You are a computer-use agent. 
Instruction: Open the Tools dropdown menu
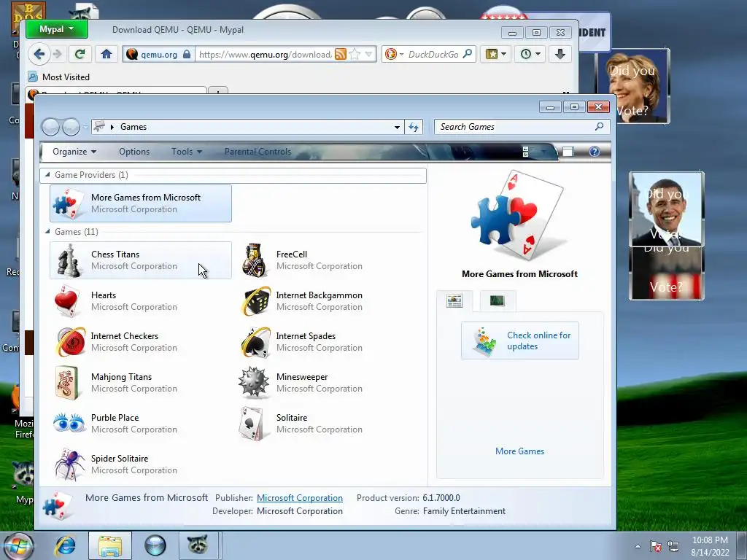pos(187,152)
